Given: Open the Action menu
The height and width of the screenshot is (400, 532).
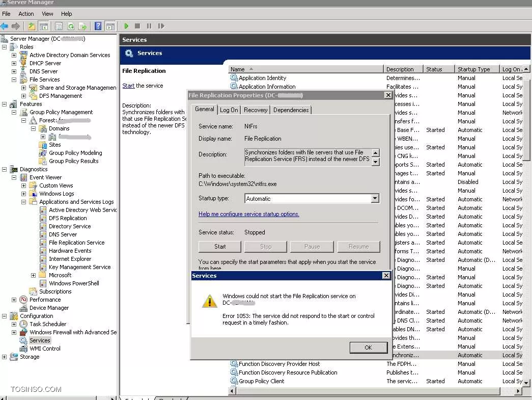Looking at the screenshot, I should pyautogui.click(x=26, y=14).
